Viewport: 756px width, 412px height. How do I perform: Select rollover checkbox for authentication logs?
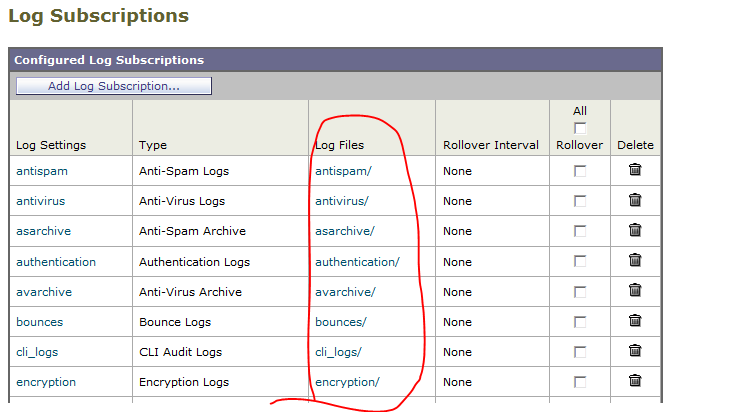tap(580, 262)
